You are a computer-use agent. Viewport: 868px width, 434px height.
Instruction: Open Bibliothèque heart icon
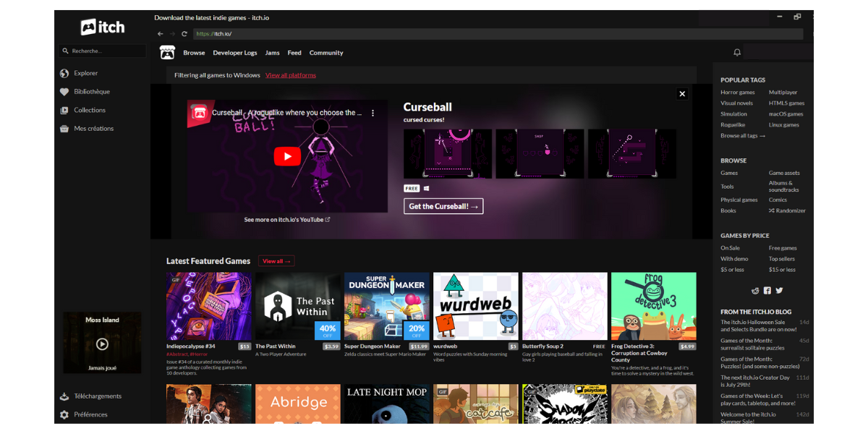(64, 92)
